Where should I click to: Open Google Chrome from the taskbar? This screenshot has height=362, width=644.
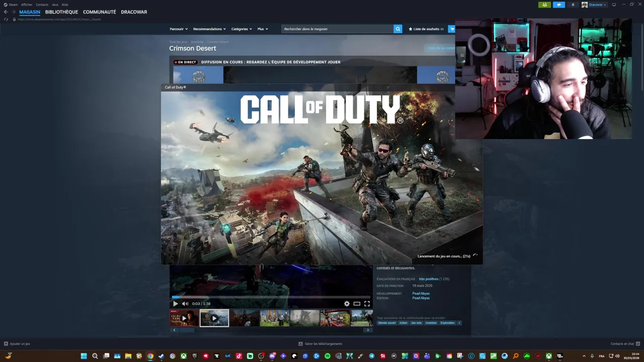(150, 356)
